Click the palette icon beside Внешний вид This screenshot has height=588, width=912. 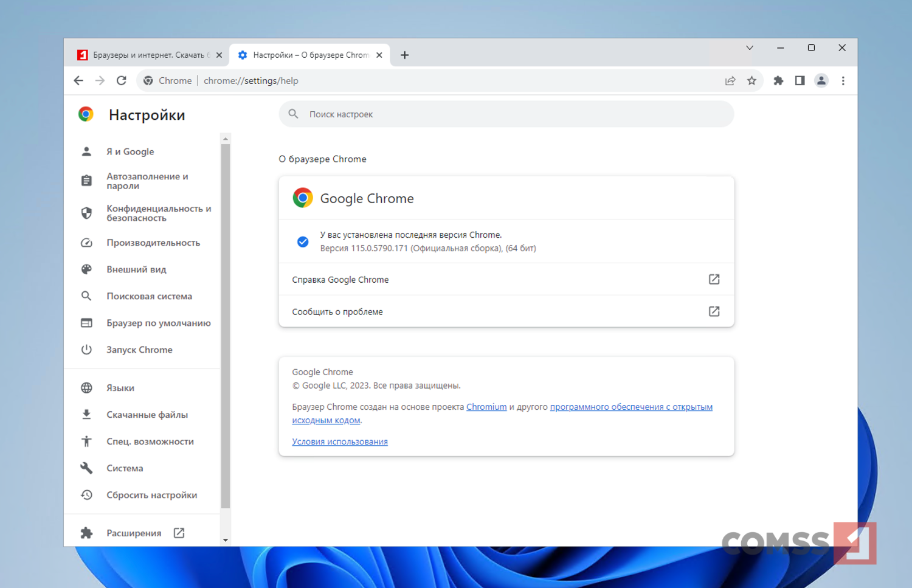(x=86, y=269)
